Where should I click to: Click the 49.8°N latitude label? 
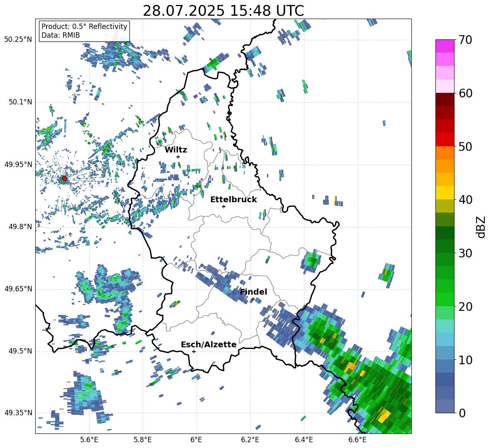click(x=20, y=227)
